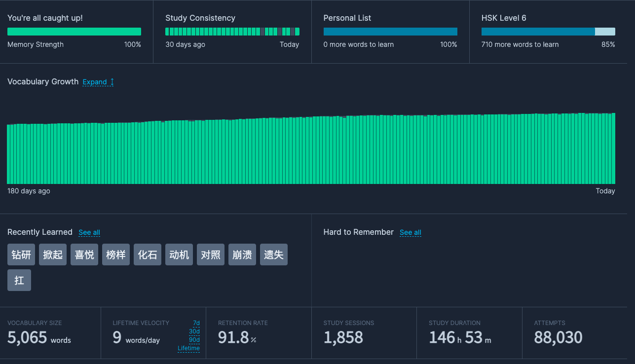
Task: Open the word 钻研
Action: [x=21, y=255]
